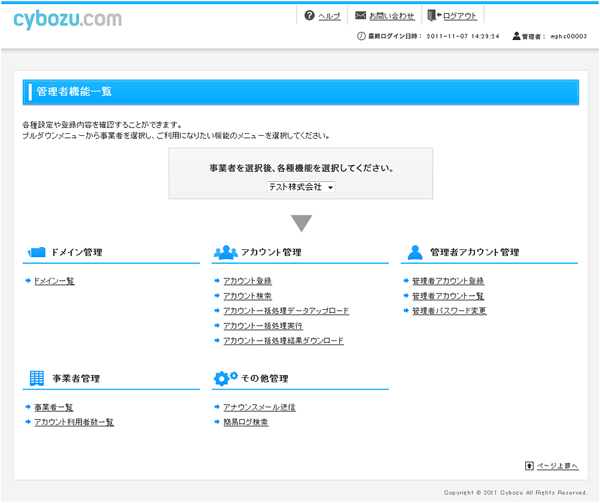This screenshot has height=503, width=600.
Task: Open アカウント検索 link
Action: click(247, 296)
